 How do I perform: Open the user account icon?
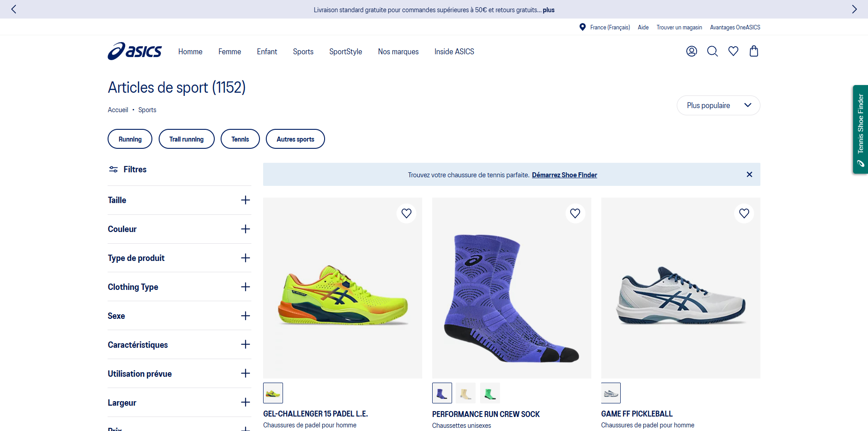pyautogui.click(x=692, y=51)
